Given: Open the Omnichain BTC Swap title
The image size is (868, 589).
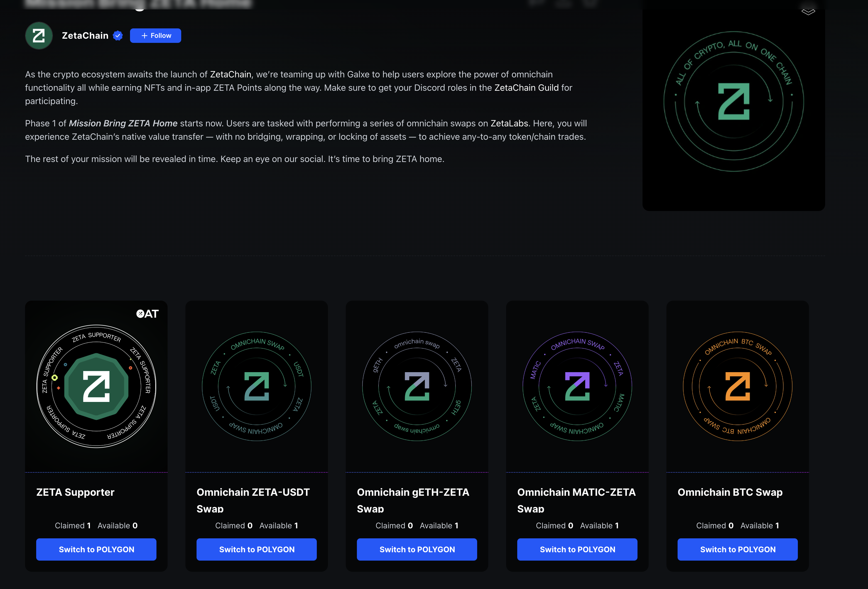Looking at the screenshot, I should 730,492.
